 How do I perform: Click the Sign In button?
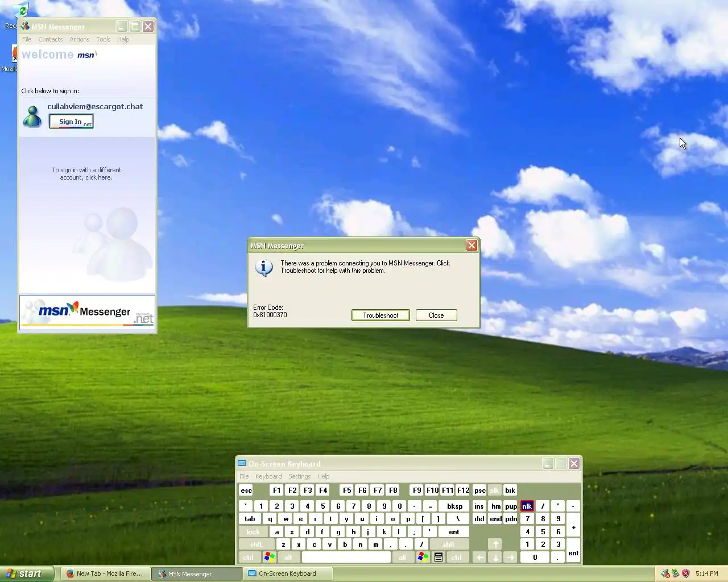click(x=71, y=122)
